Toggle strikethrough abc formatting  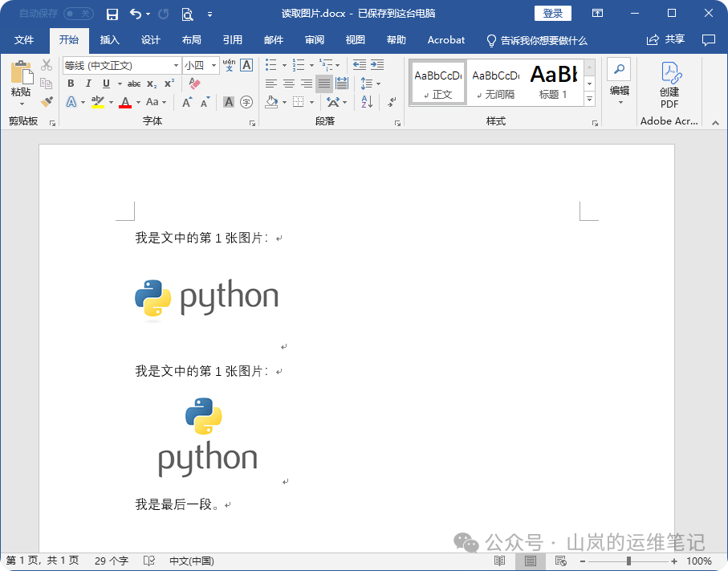coord(134,84)
